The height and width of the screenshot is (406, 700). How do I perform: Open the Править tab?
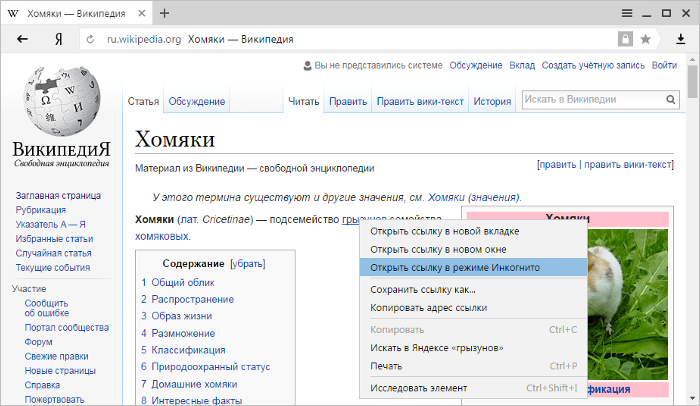pos(348,101)
